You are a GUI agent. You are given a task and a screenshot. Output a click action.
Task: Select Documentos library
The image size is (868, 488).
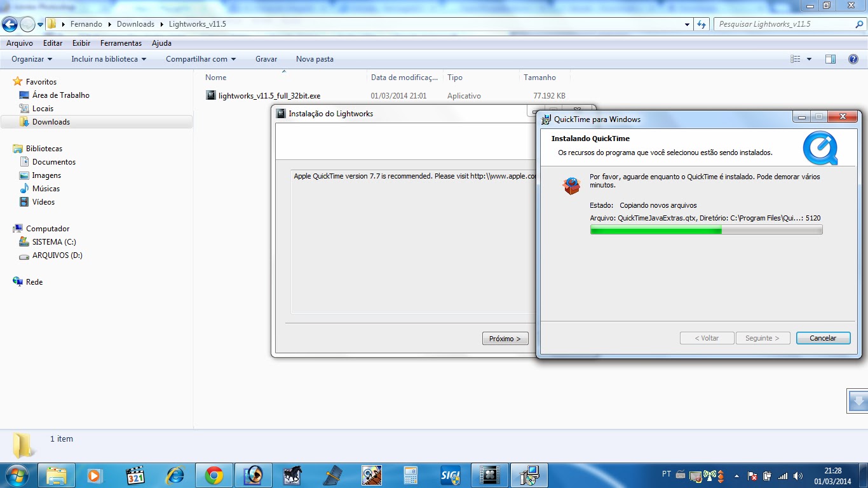pyautogui.click(x=54, y=162)
